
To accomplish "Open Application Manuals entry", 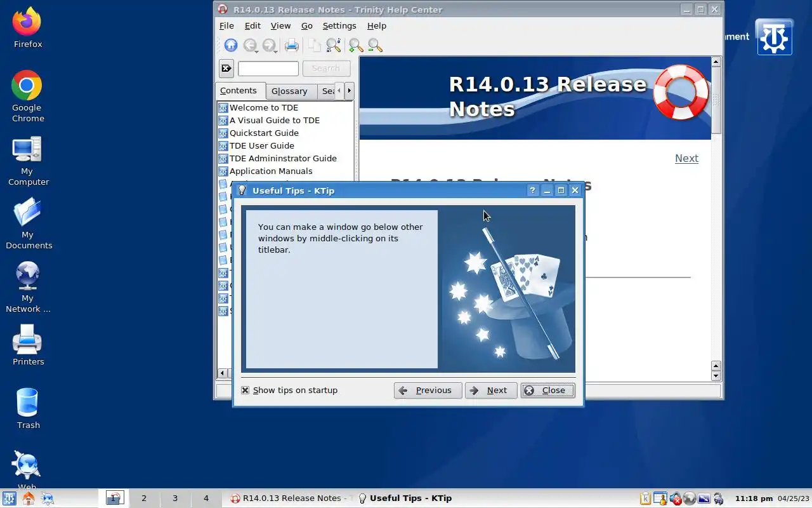I will (x=271, y=171).
